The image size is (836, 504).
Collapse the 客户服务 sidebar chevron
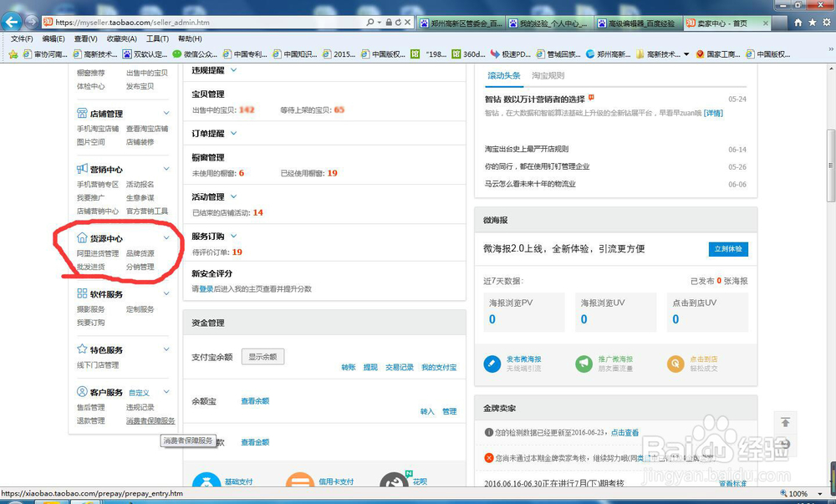point(166,392)
